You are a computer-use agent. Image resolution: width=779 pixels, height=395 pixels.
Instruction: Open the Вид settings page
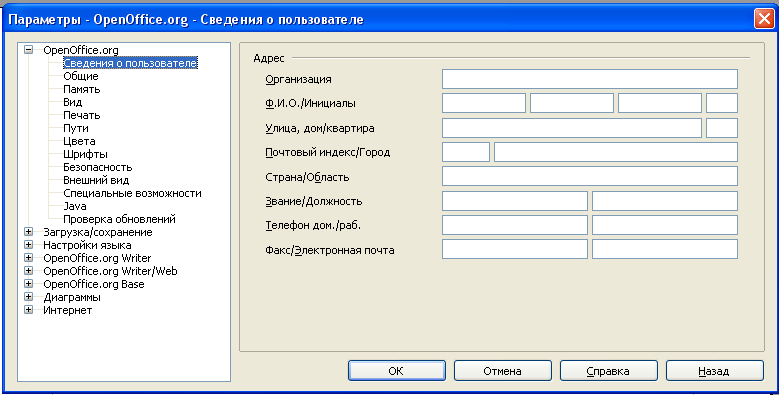coord(73,102)
